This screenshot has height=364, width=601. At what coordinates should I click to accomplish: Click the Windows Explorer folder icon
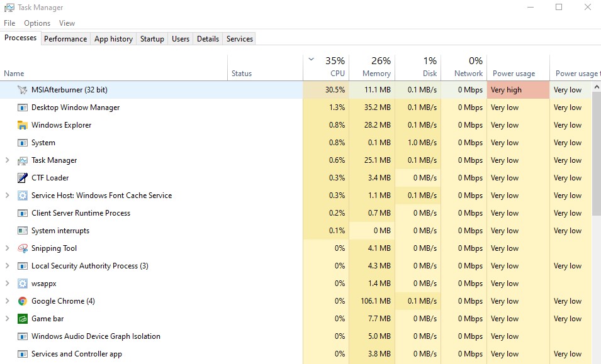pos(23,125)
